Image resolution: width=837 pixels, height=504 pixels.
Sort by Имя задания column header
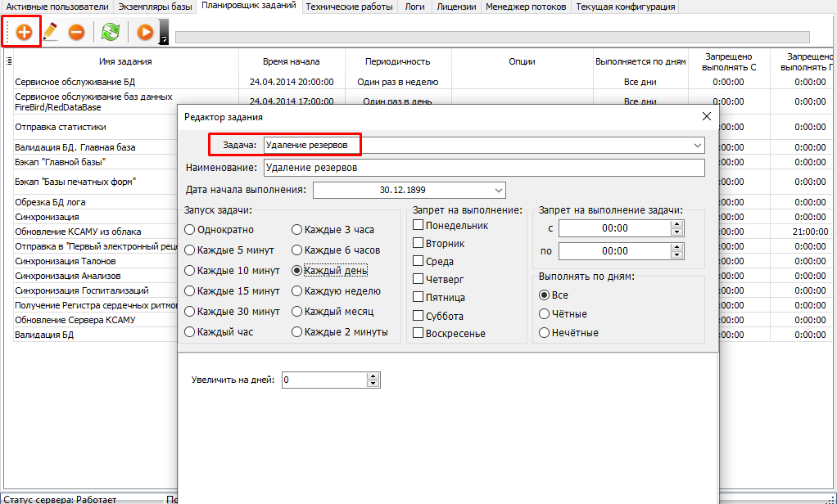(x=125, y=61)
